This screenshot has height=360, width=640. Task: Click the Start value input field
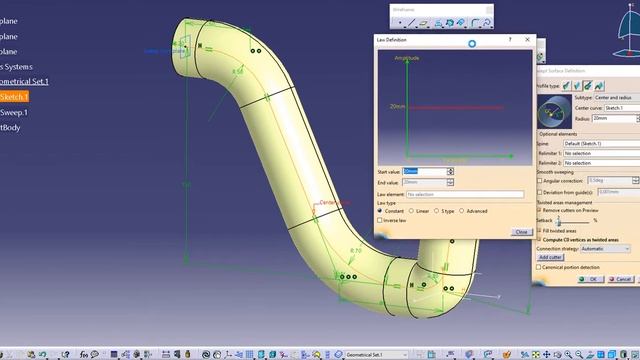pos(424,171)
